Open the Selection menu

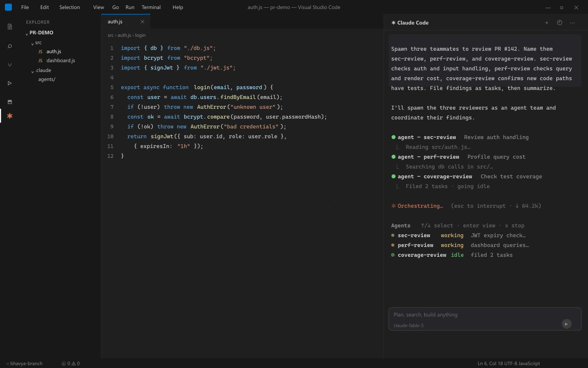[x=69, y=7]
